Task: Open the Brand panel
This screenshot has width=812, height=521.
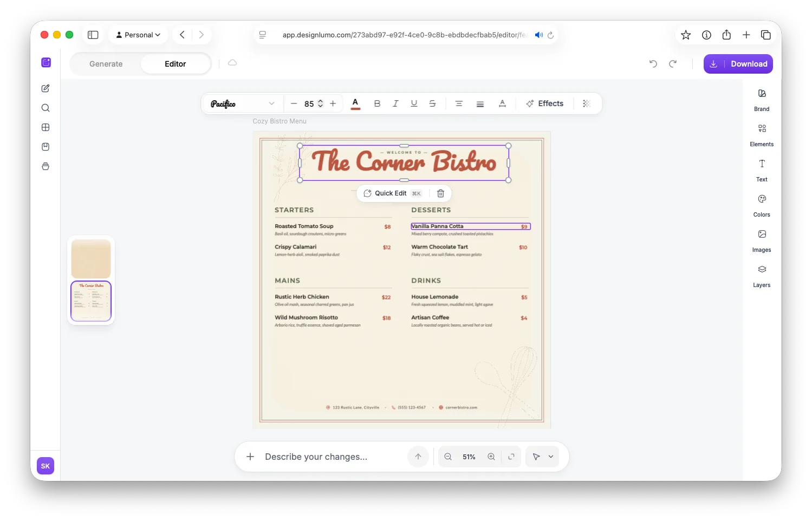Action: pos(762,100)
